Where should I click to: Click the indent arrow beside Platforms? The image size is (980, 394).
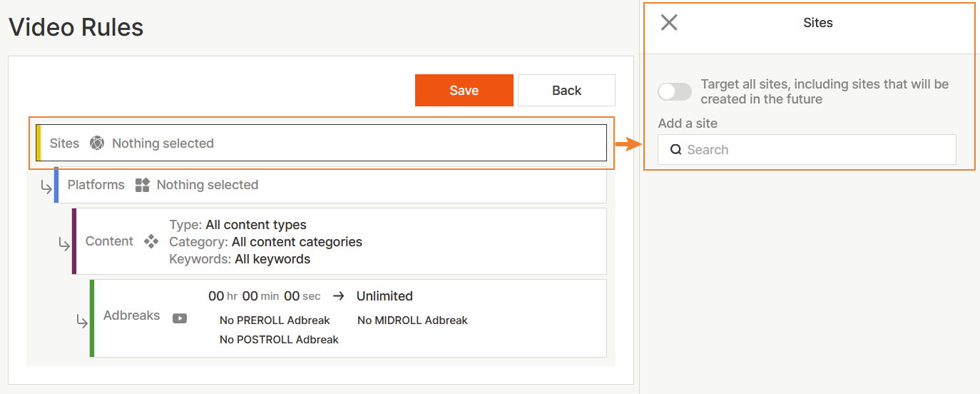tap(46, 188)
